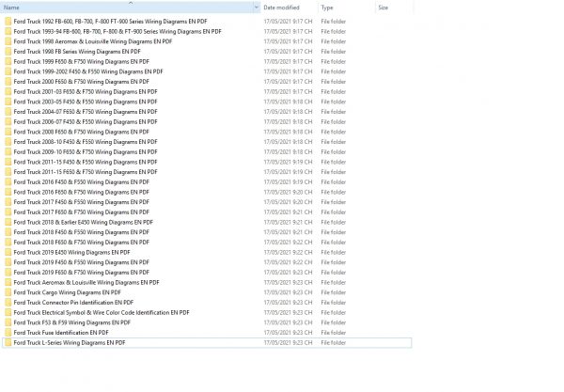Click folder icon of 1998 FB Series
The image size is (564, 392).
[8, 52]
